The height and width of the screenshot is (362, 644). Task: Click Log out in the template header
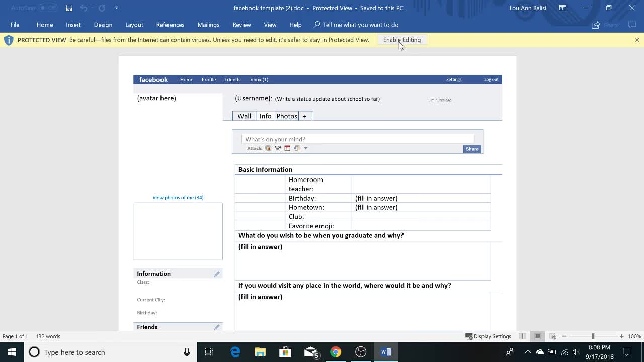tap(491, 79)
